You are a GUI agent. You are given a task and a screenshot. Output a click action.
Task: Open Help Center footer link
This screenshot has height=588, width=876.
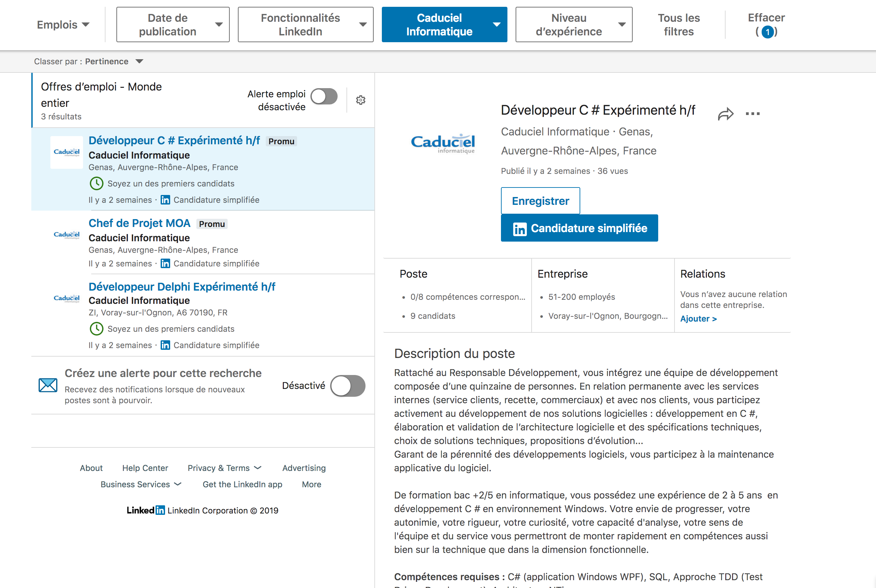[x=145, y=468]
